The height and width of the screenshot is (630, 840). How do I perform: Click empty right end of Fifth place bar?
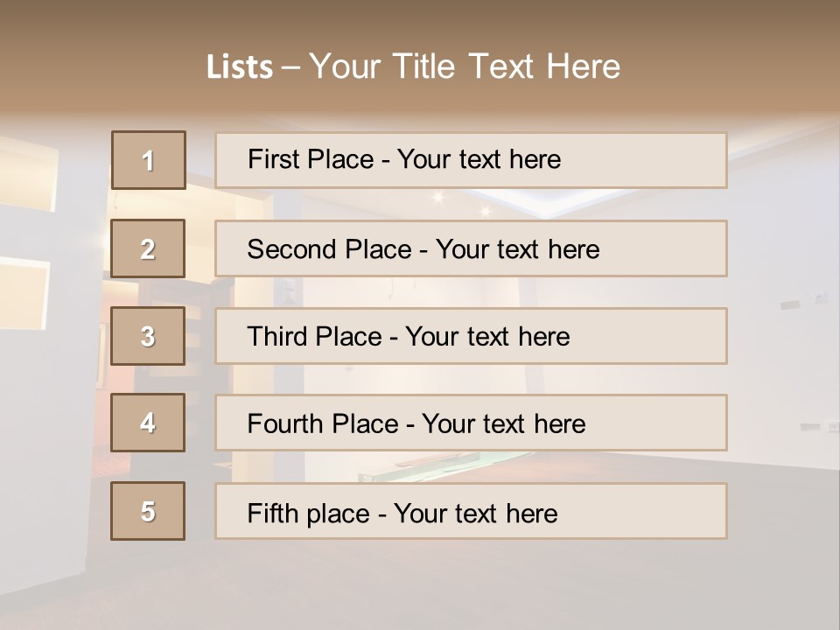tap(643, 511)
